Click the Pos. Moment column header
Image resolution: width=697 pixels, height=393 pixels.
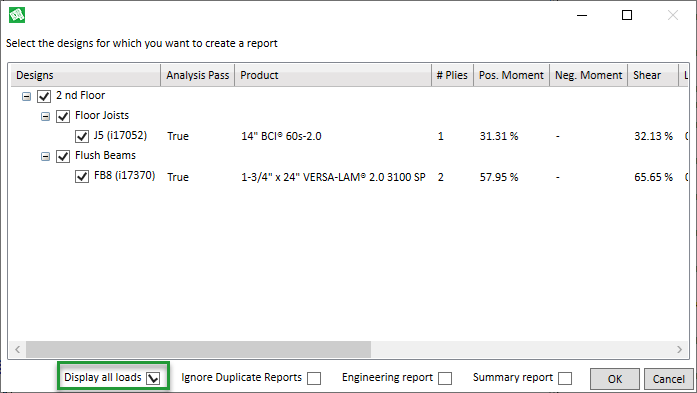pos(511,75)
